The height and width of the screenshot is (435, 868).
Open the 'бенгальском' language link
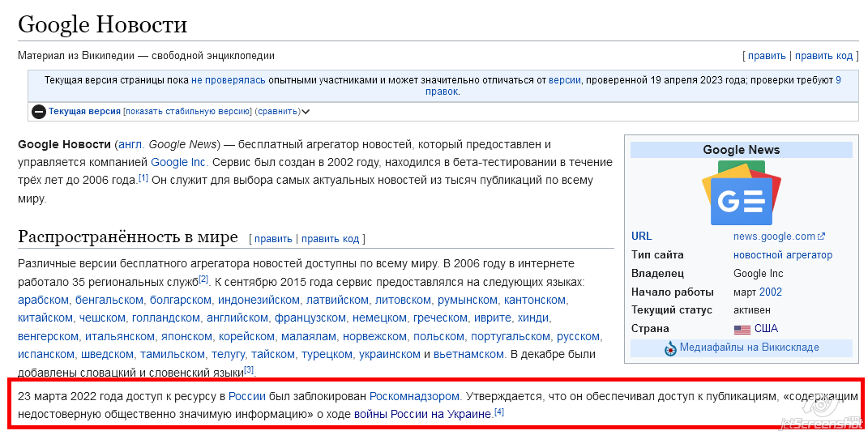pos(109,301)
